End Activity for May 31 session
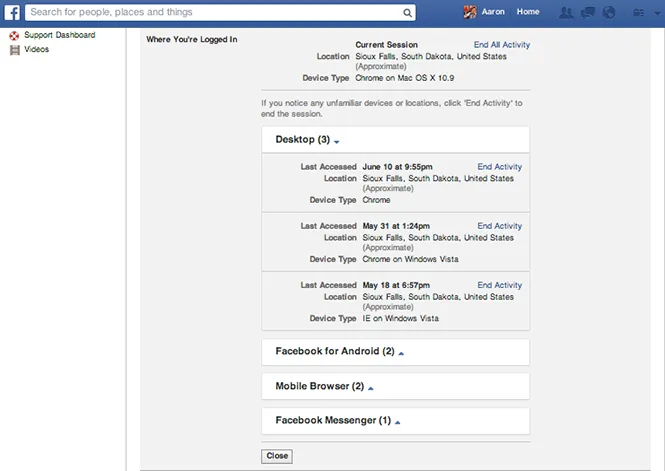The width and height of the screenshot is (665, 471). tap(500, 226)
